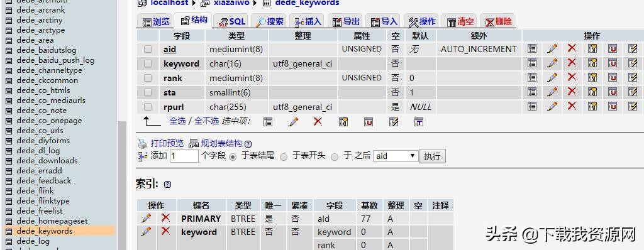Image resolution: width=644 pixels, height=250 pixels.
Task: Add primary key on the keyword field
Action: [x=592, y=63]
